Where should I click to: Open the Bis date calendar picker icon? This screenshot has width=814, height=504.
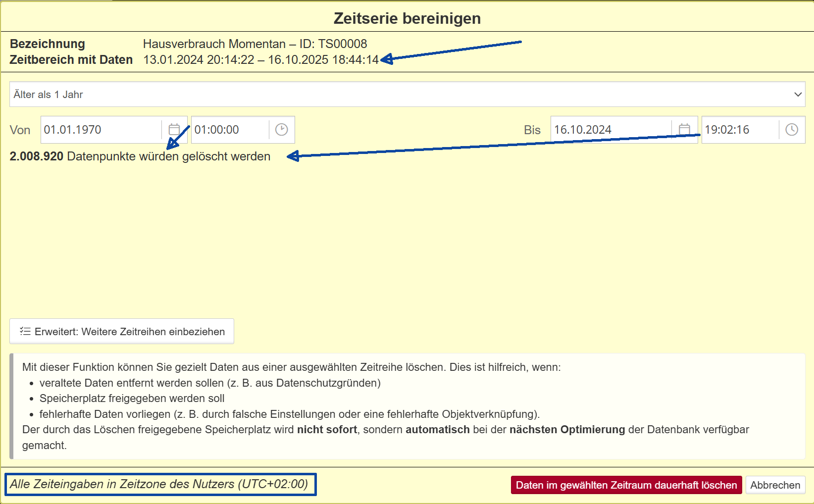tap(684, 130)
